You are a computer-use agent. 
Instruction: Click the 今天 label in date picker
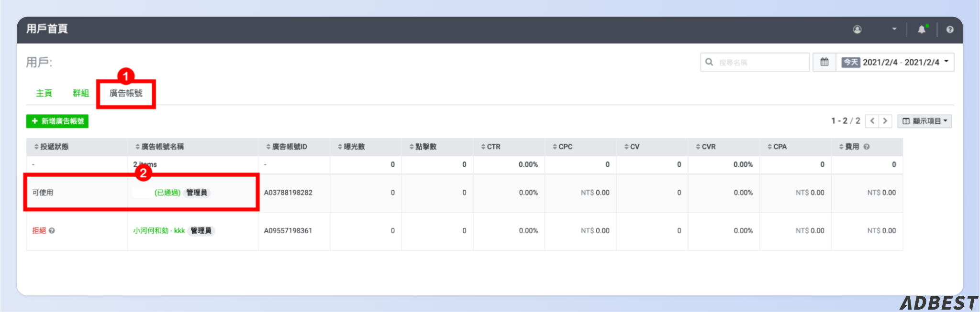pyautogui.click(x=851, y=62)
